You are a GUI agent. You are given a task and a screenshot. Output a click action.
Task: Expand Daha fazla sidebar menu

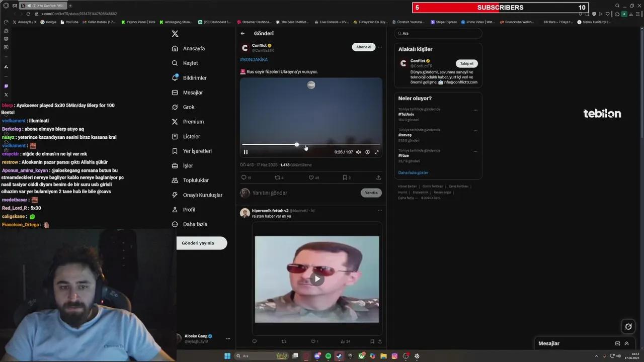pyautogui.click(x=189, y=224)
